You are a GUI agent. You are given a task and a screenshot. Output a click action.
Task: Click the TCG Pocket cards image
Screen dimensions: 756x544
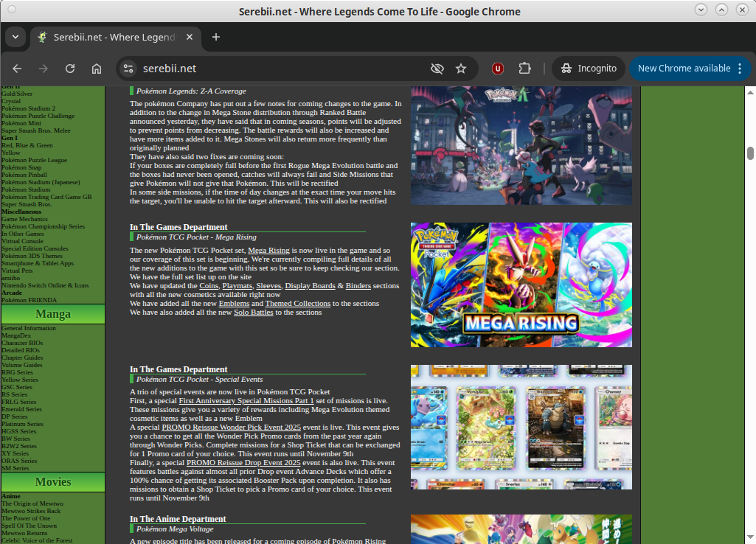[521, 428]
